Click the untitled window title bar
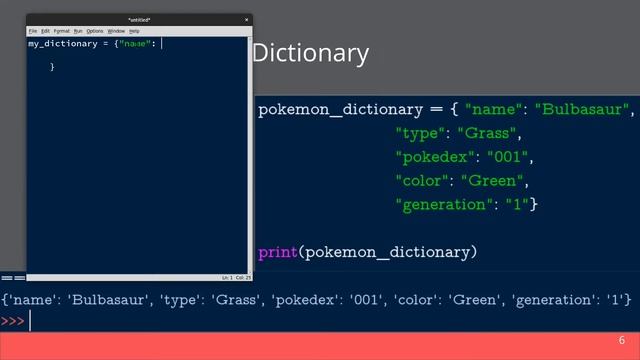This screenshot has height=360, width=640. [139, 20]
